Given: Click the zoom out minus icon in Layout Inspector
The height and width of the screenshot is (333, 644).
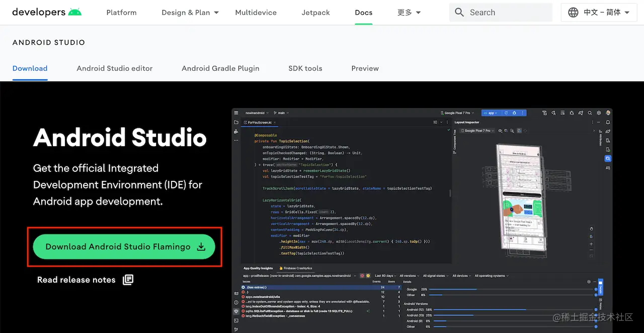Looking at the screenshot, I should tap(591, 250).
